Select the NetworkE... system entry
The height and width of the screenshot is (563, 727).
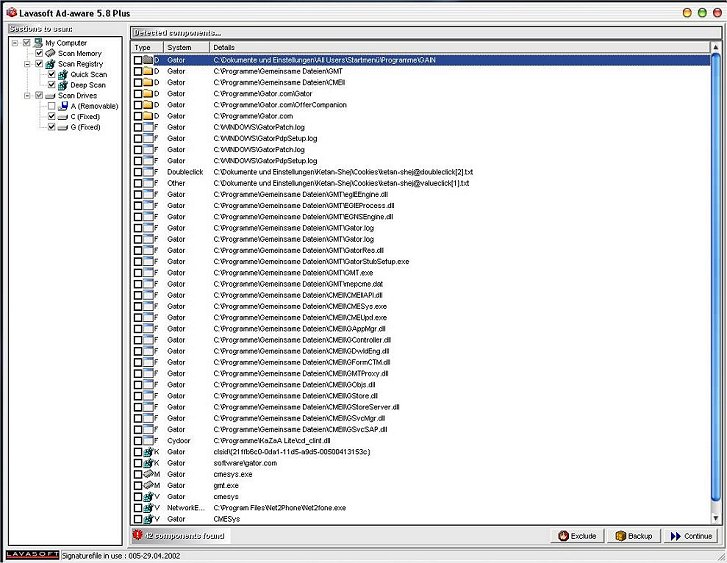coord(185,508)
